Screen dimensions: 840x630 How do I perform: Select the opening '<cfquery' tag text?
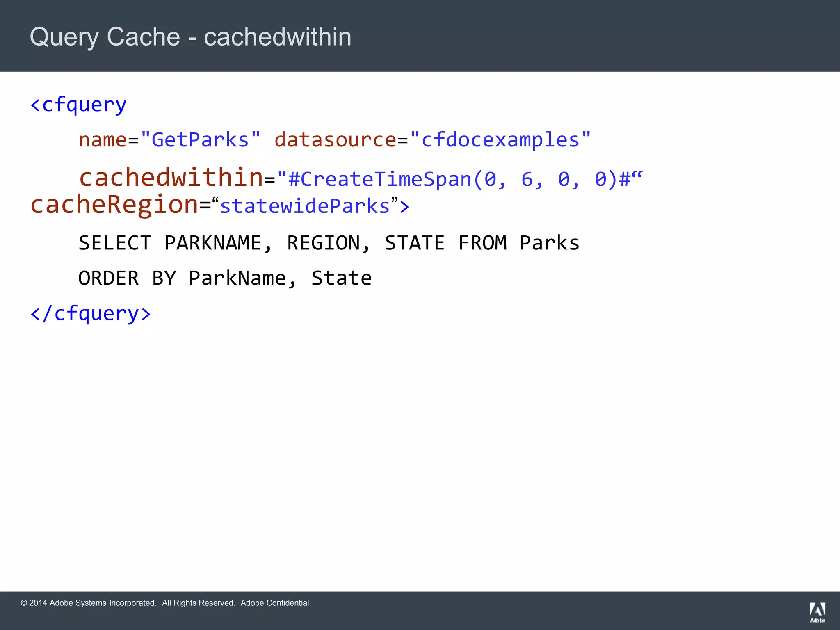[x=78, y=105]
